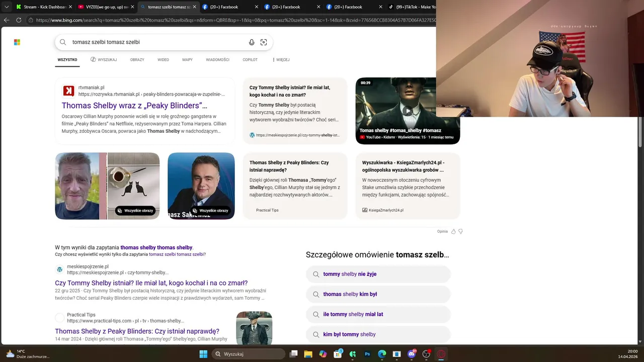Switch to Stream - Kick Dashboard tab
Screen dimensions: 644x362
tap(44, 7)
